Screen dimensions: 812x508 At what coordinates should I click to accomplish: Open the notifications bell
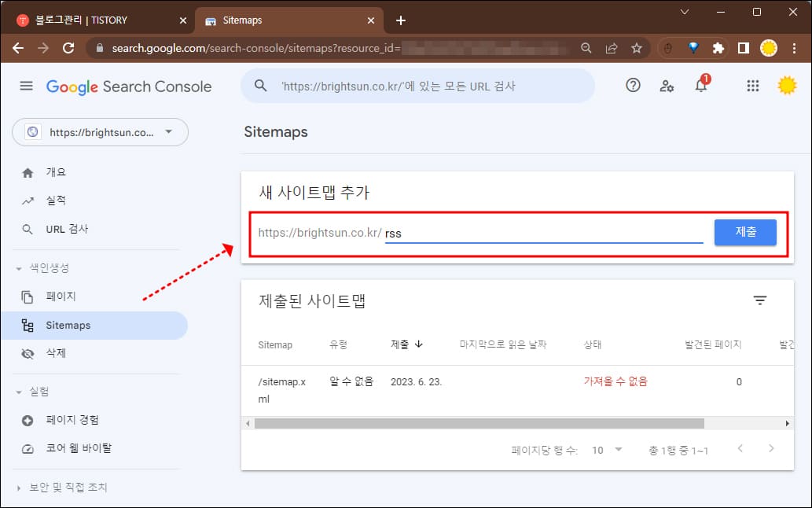click(701, 86)
